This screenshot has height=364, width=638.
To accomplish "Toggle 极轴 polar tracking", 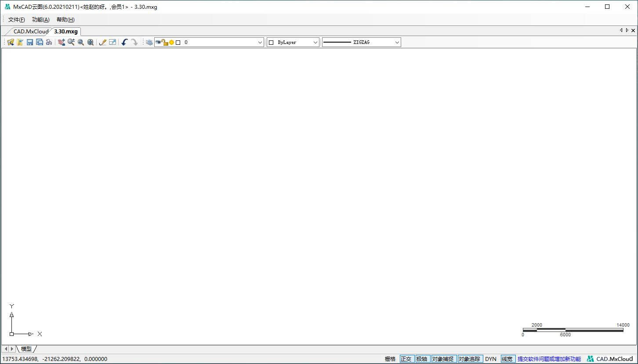I will click(422, 359).
